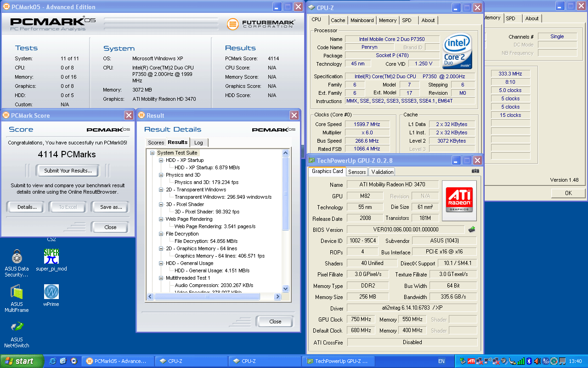Open the Mainboard tab in CPU-Z
The height and width of the screenshot is (368, 588).
tap(362, 20)
